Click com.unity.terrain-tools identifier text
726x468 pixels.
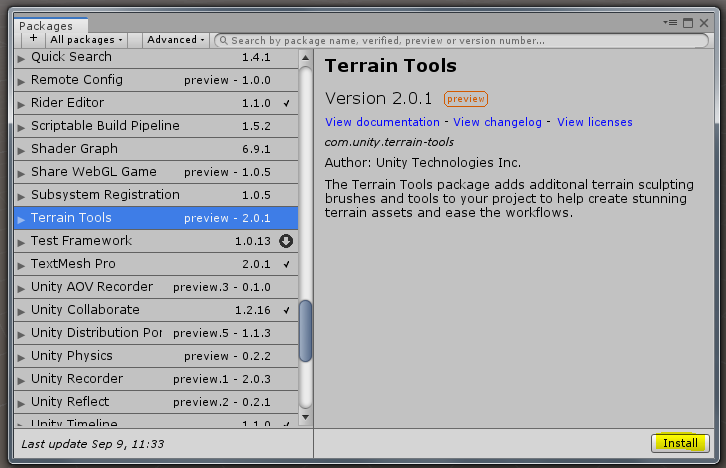389,142
